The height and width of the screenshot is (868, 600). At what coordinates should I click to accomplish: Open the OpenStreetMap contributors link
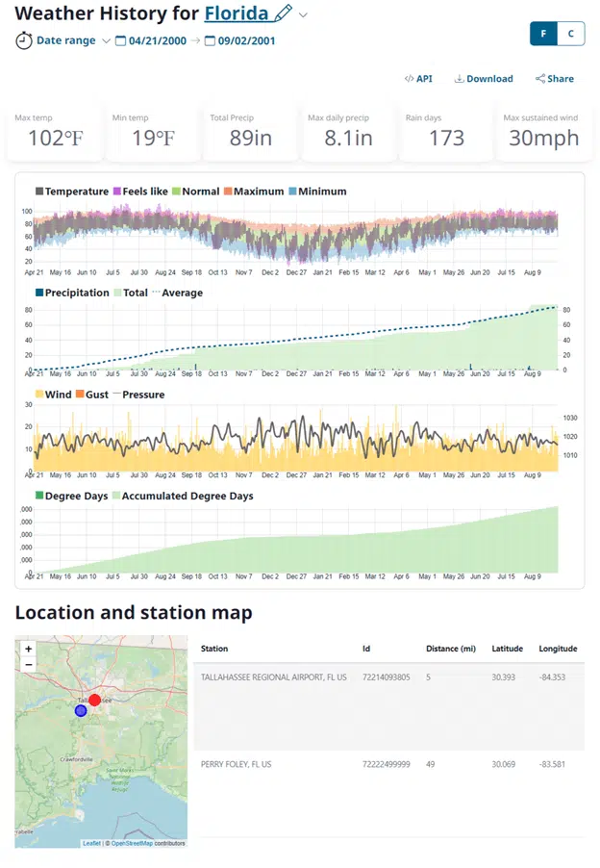(147, 843)
